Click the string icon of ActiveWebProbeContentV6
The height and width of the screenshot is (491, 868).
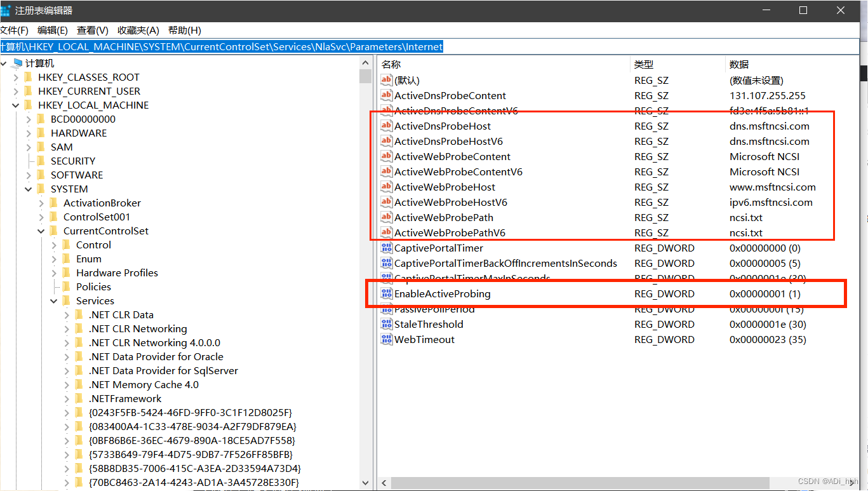click(387, 172)
